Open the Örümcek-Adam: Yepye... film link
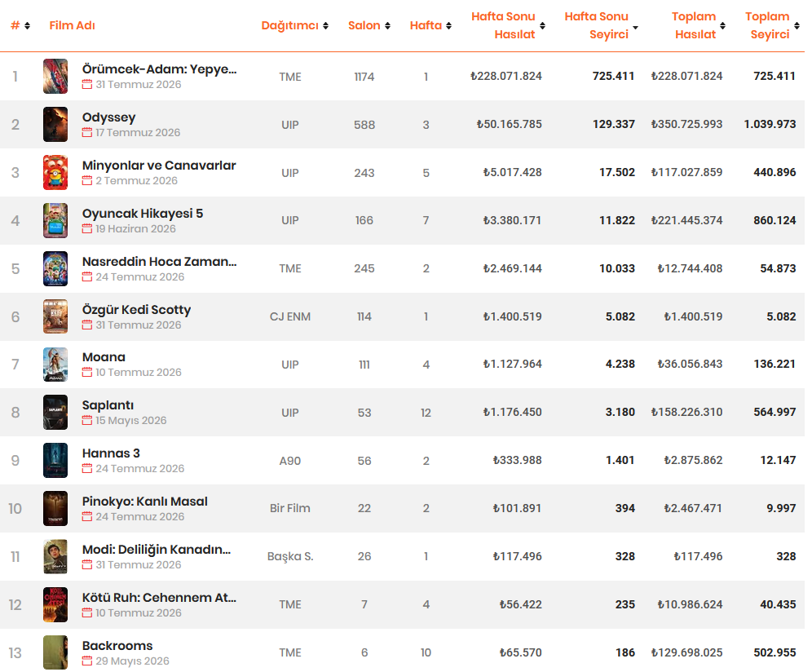Viewport: 812px width, 672px height. (x=160, y=69)
